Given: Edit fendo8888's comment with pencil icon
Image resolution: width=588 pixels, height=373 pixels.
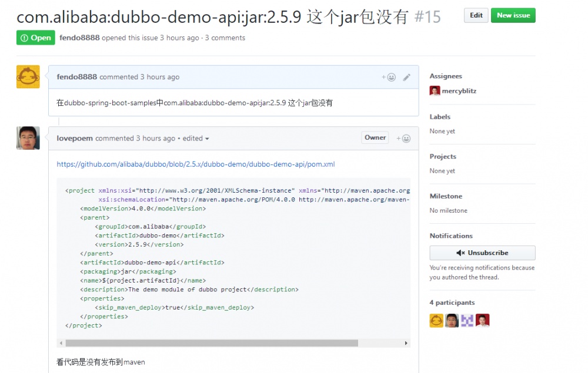Looking at the screenshot, I should coord(406,77).
